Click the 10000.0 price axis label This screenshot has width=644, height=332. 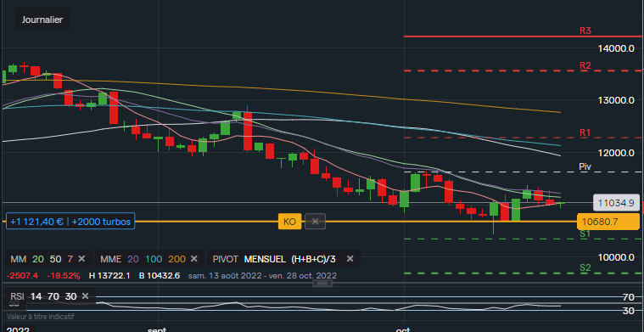616,257
